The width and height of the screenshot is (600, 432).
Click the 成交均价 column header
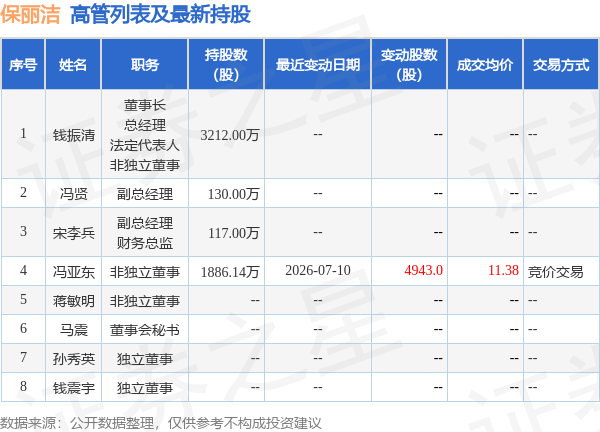pos(485,64)
